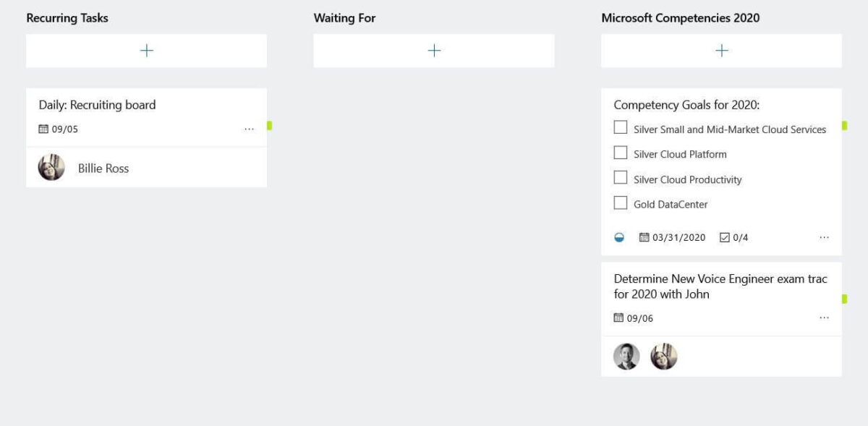Add a new task under Recurring Tasks

(x=146, y=50)
